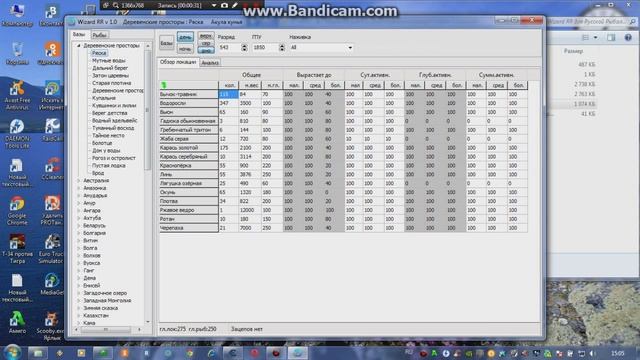Screen dimensions: 640x360
Task: Select Мутные воды location in tree
Action: pyautogui.click(x=109, y=60)
